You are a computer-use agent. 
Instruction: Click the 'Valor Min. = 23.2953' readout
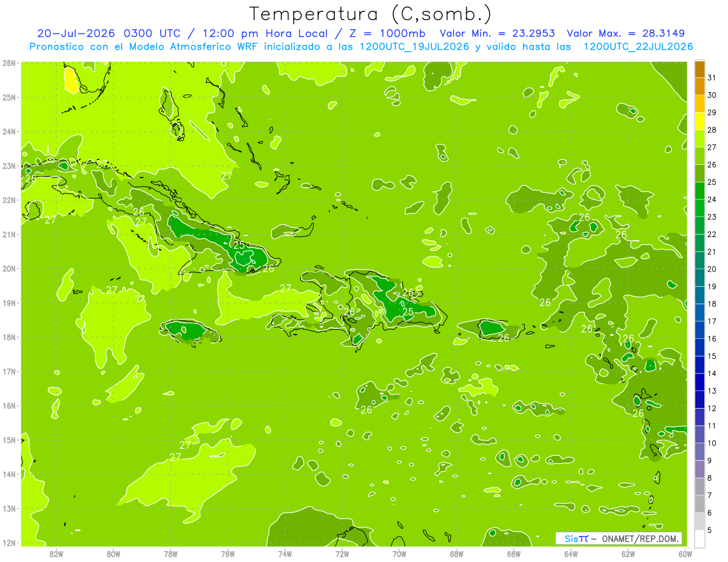[497, 33]
